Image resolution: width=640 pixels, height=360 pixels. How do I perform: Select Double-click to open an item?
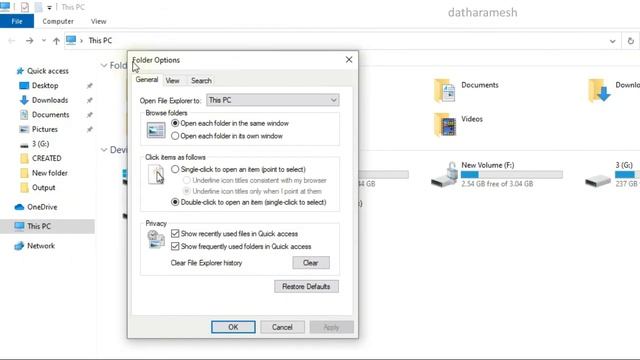(175, 202)
